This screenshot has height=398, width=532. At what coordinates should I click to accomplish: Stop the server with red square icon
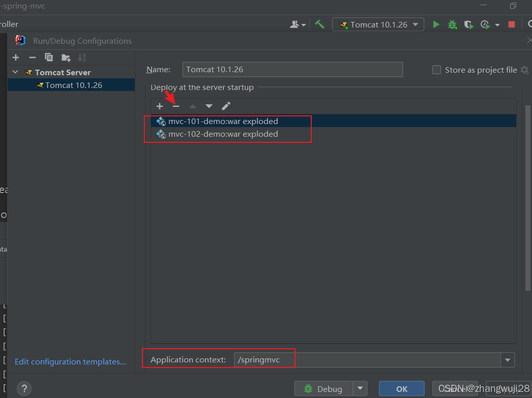[512, 24]
